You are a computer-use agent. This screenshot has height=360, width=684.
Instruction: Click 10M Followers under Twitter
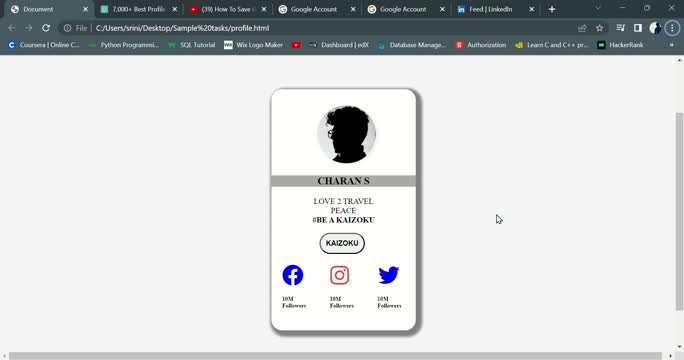pyautogui.click(x=389, y=302)
